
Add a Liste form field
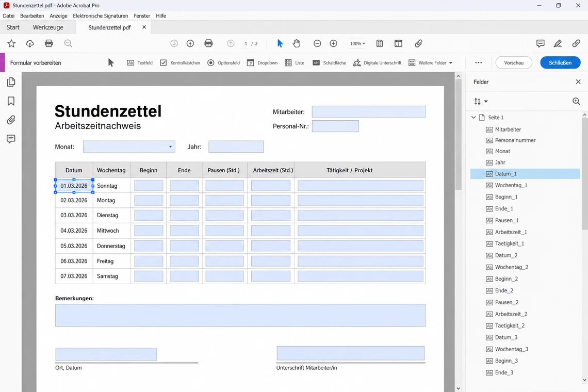(x=295, y=62)
